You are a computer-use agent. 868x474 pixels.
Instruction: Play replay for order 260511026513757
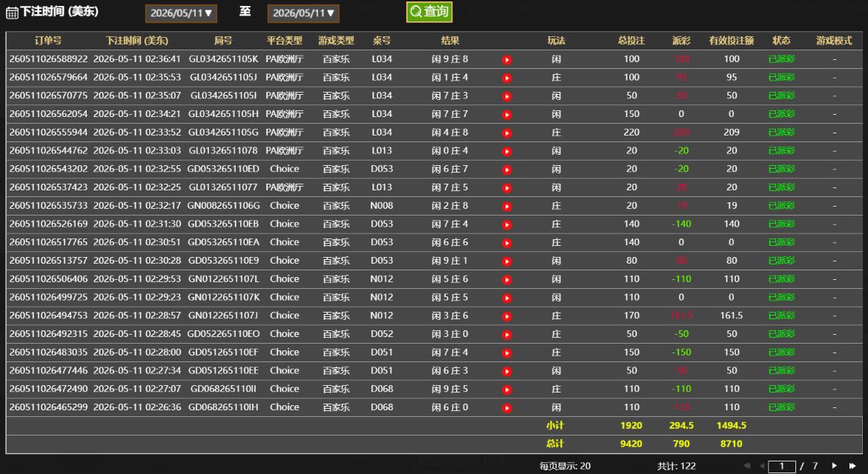tap(506, 261)
